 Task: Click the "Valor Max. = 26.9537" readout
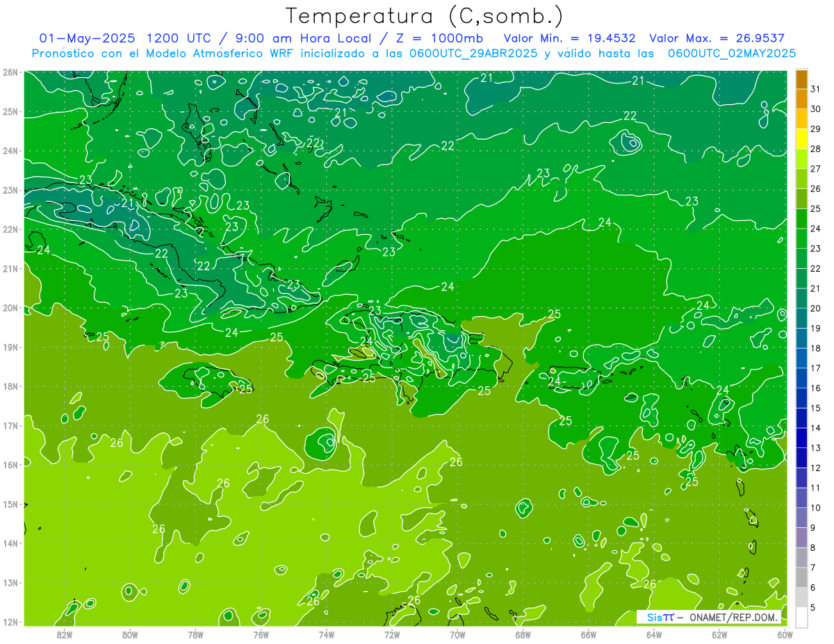point(717,38)
